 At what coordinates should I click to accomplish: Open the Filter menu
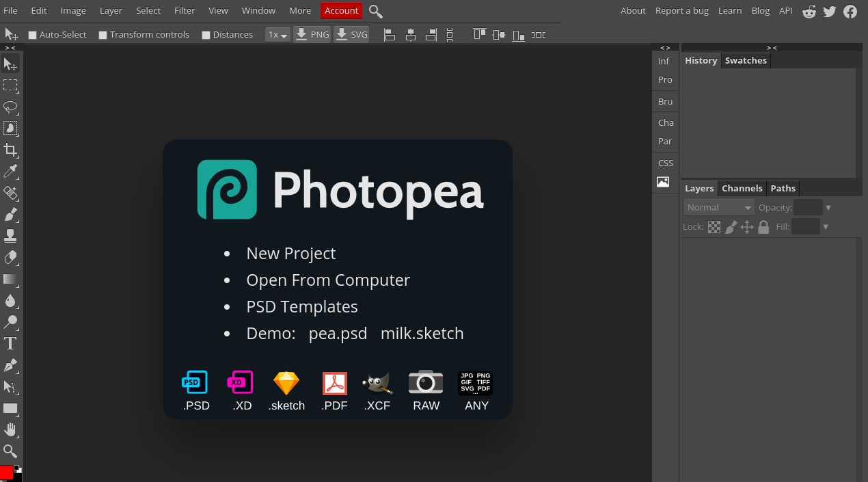tap(185, 10)
